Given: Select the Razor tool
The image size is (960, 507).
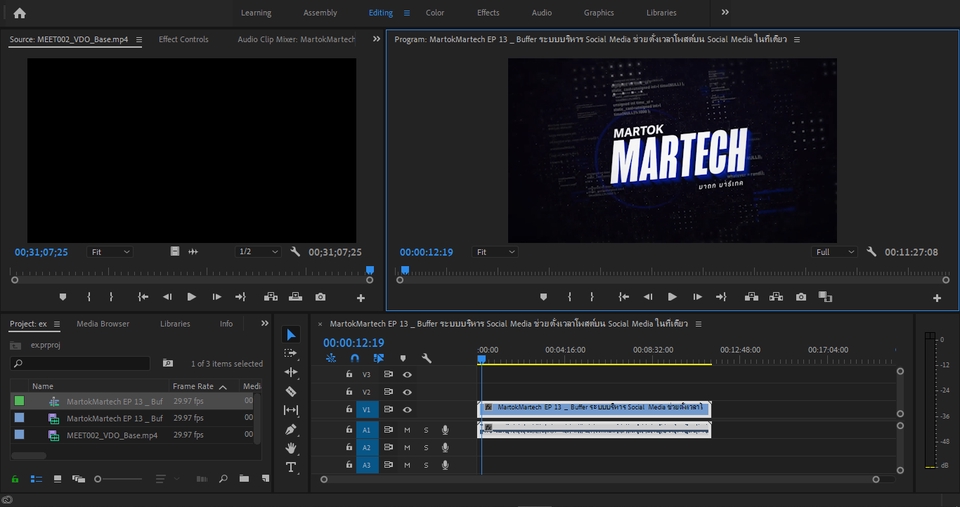Looking at the screenshot, I should point(291,391).
